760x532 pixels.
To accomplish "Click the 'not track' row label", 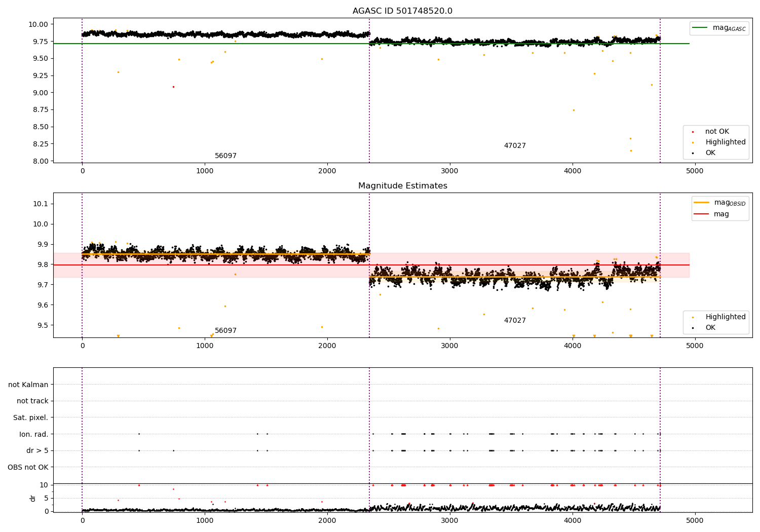I will click(x=32, y=401).
